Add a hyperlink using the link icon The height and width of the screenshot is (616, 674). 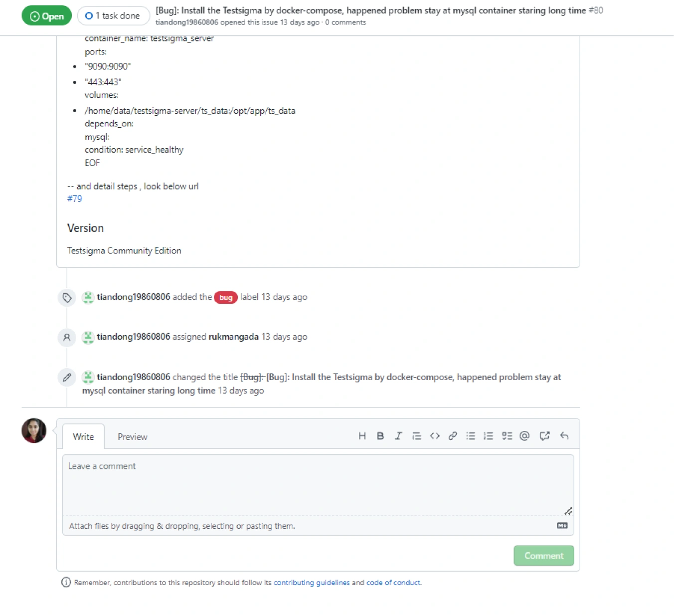(453, 436)
